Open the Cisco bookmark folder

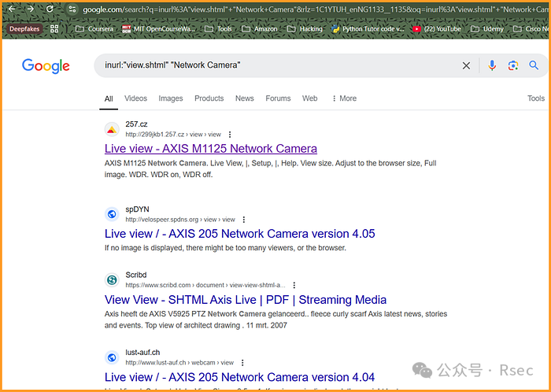tap(531, 29)
